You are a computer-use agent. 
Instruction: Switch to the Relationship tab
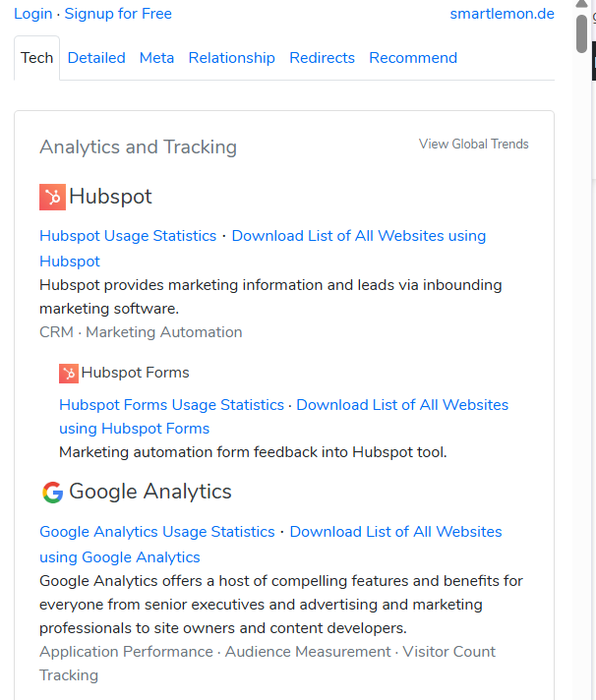(232, 58)
